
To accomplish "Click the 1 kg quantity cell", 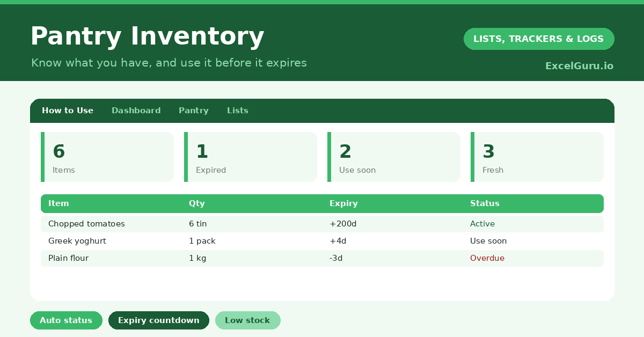I will click(197, 258).
